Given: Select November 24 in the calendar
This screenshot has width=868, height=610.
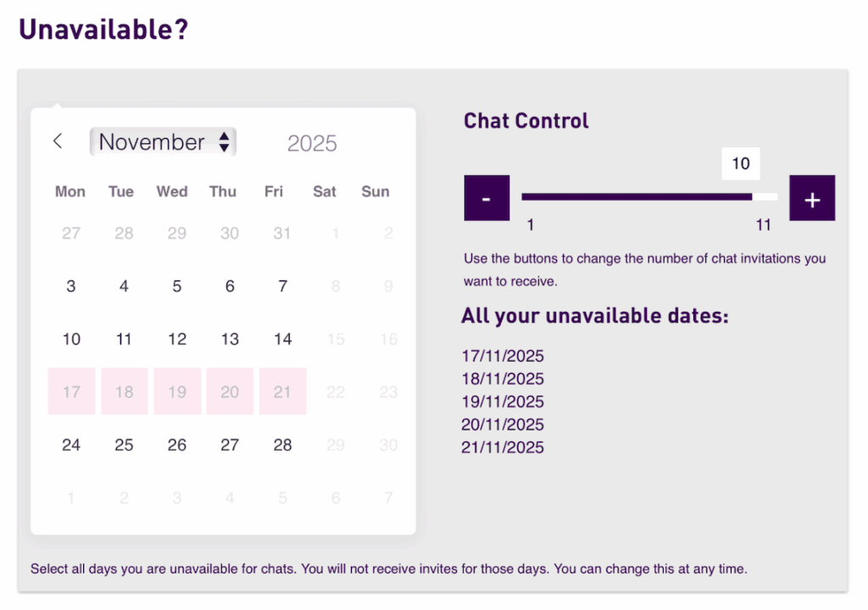Looking at the screenshot, I should pos(71,445).
